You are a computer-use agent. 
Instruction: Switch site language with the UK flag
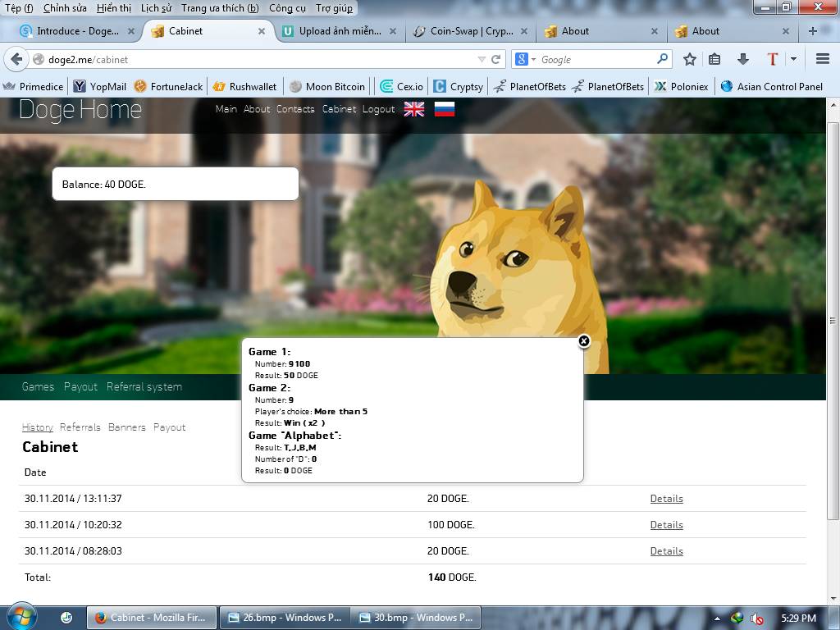pyautogui.click(x=414, y=109)
